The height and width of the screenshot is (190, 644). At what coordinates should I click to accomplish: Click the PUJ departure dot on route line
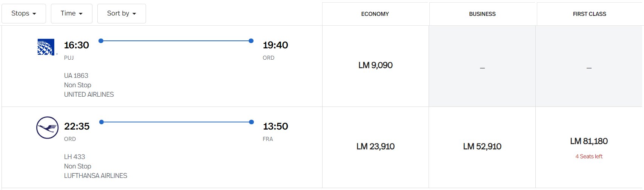coord(101,41)
